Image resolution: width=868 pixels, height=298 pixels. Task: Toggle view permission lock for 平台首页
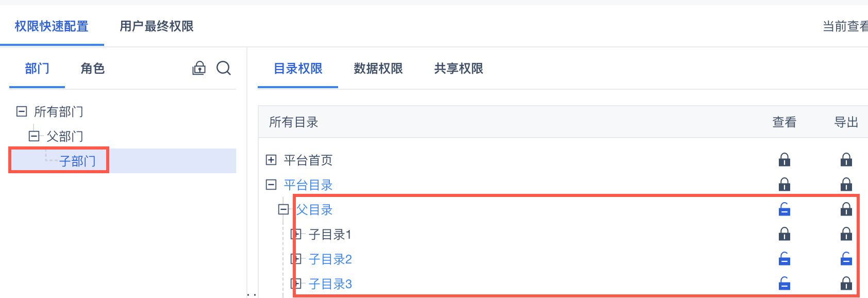[x=784, y=160]
